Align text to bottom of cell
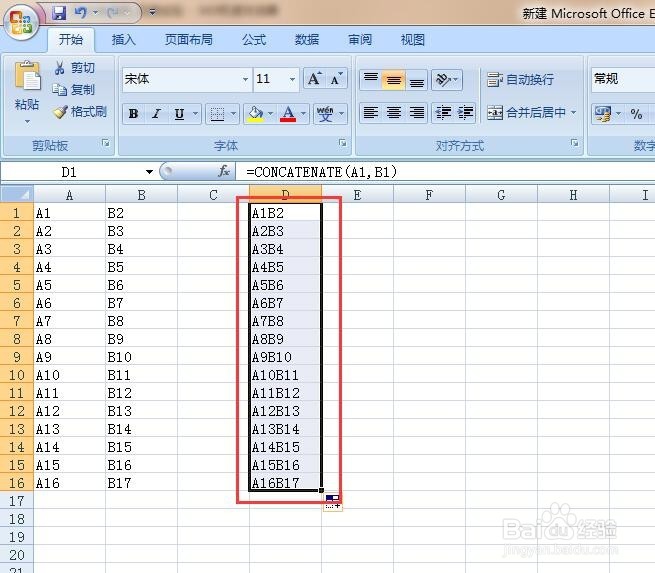This screenshot has height=573, width=655. tap(416, 79)
